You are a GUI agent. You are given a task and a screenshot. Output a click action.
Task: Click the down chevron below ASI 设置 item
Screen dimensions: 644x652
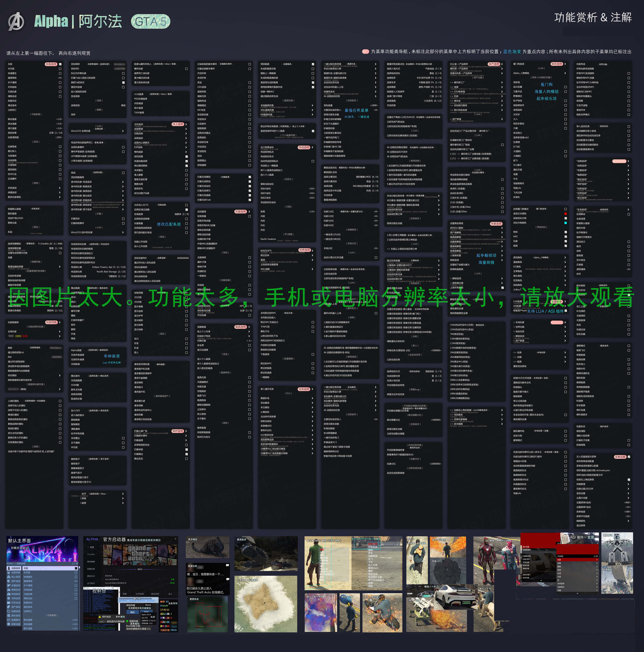click(577, 593)
